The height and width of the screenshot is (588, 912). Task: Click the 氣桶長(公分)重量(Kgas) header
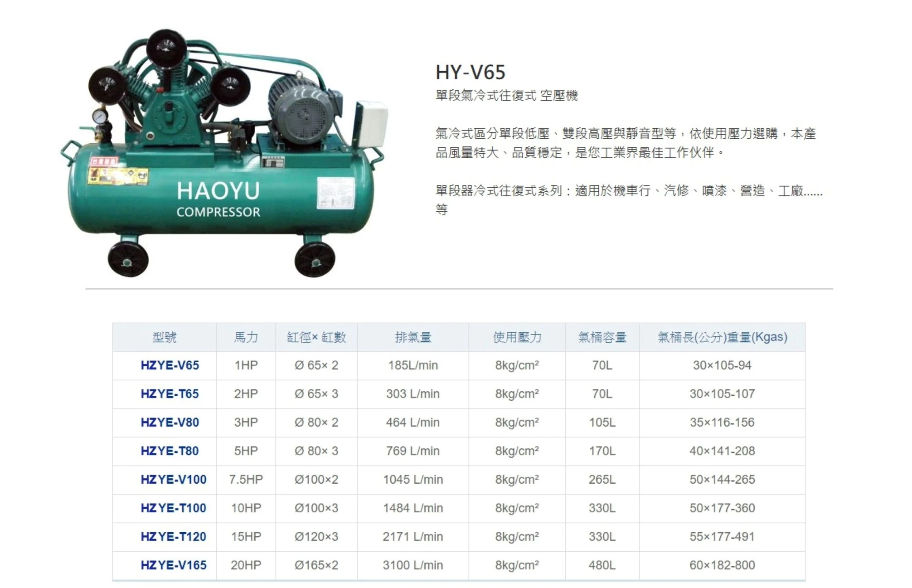722,337
